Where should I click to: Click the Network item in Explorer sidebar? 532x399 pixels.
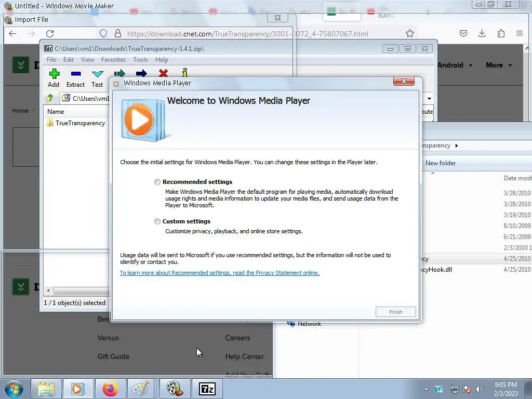(304, 324)
